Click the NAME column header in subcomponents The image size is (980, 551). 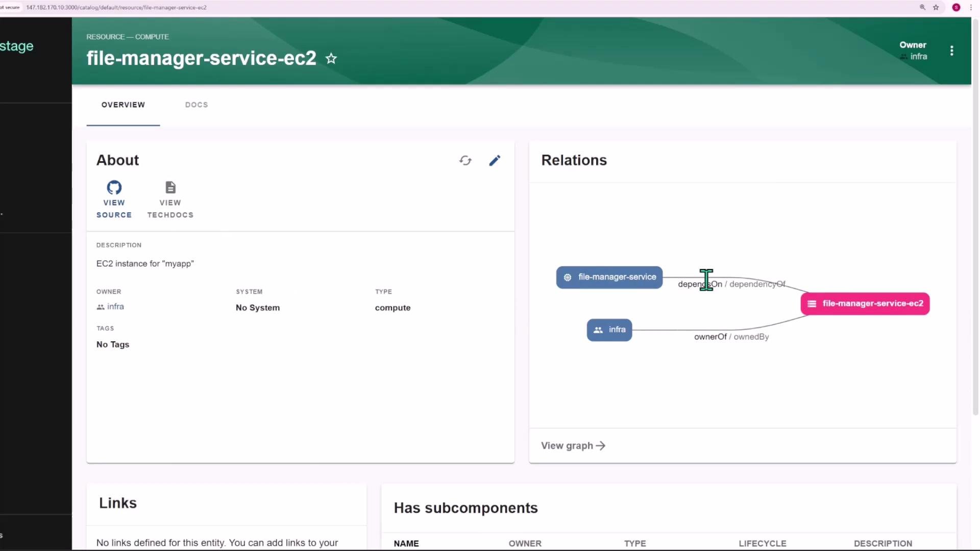406,543
